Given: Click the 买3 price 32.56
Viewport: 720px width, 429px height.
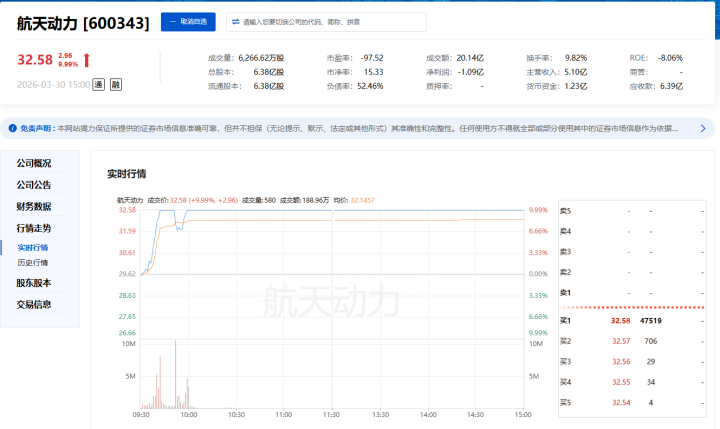Looking at the screenshot, I should pos(621,361).
